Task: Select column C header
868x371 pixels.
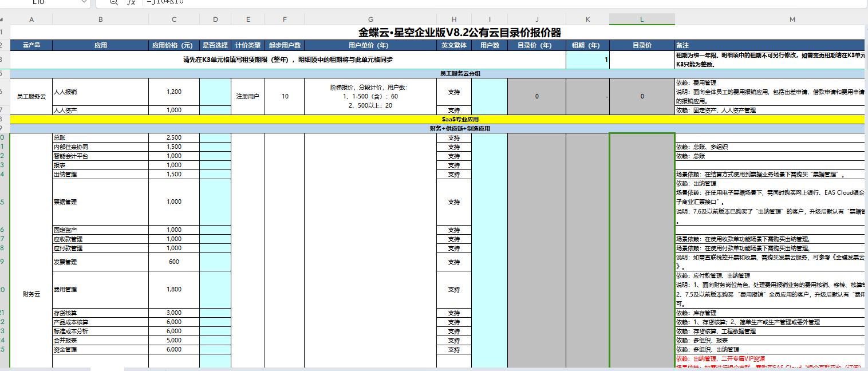Action: point(174,19)
